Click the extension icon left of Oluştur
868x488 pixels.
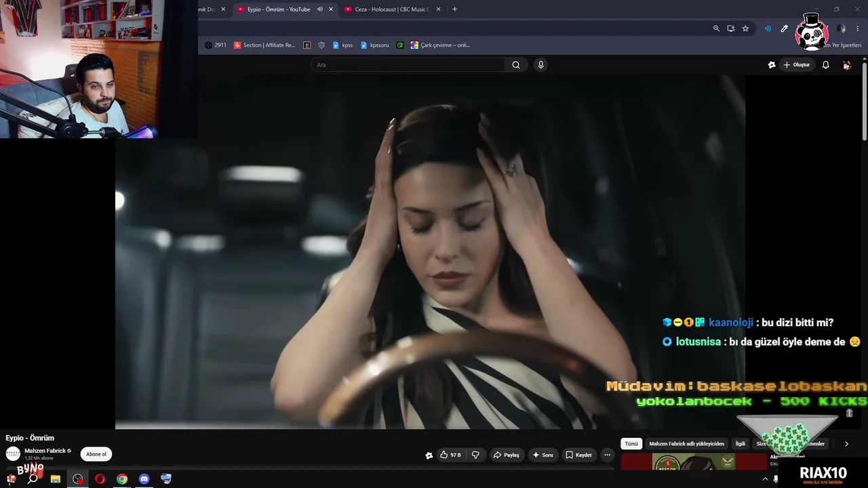[x=771, y=65]
